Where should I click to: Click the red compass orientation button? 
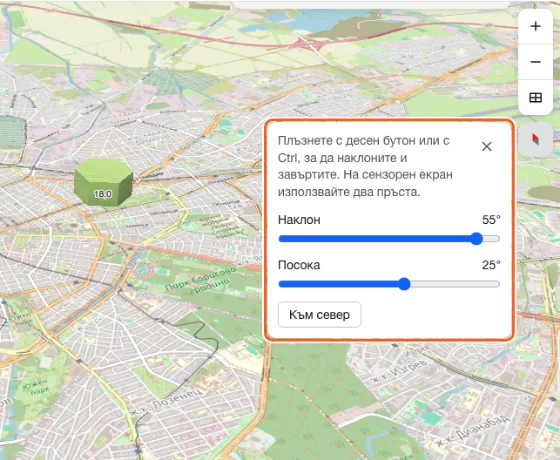point(535,140)
